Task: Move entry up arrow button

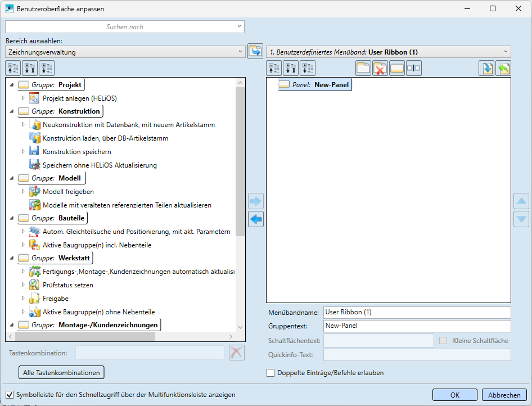Action: (x=521, y=201)
